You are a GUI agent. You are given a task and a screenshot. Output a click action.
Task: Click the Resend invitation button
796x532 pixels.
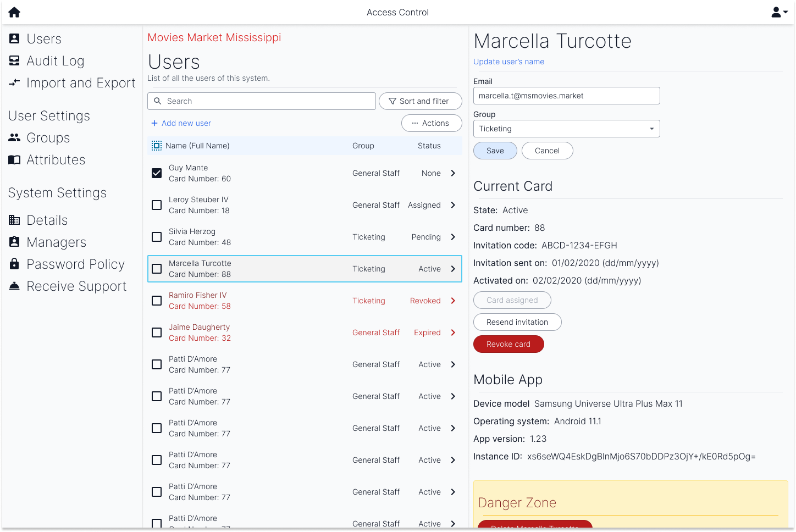517,322
